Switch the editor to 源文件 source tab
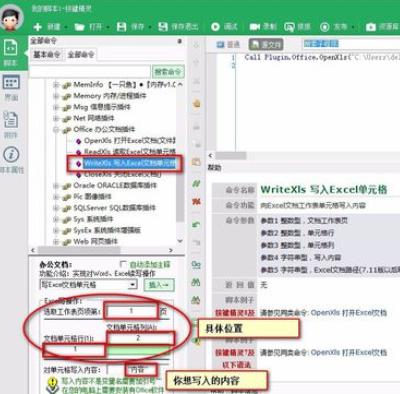Screen dimensions: 400x394 click(x=266, y=44)
